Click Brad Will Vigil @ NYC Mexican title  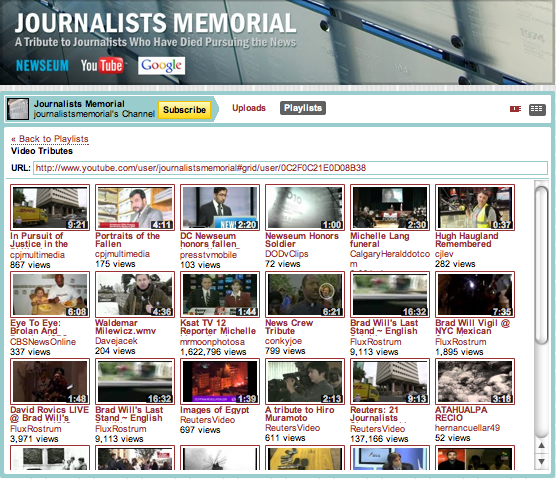pos(473,327)
